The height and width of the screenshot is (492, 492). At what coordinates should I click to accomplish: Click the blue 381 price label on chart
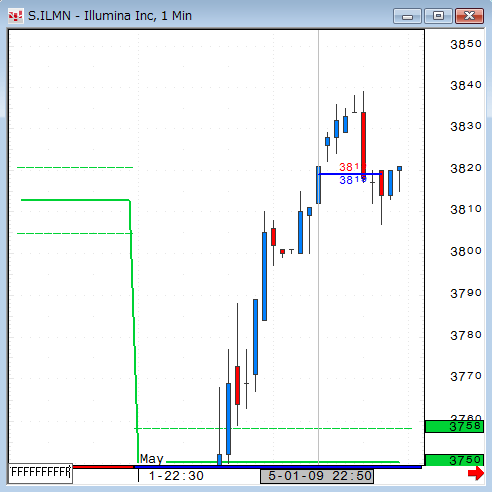(353, 180)
